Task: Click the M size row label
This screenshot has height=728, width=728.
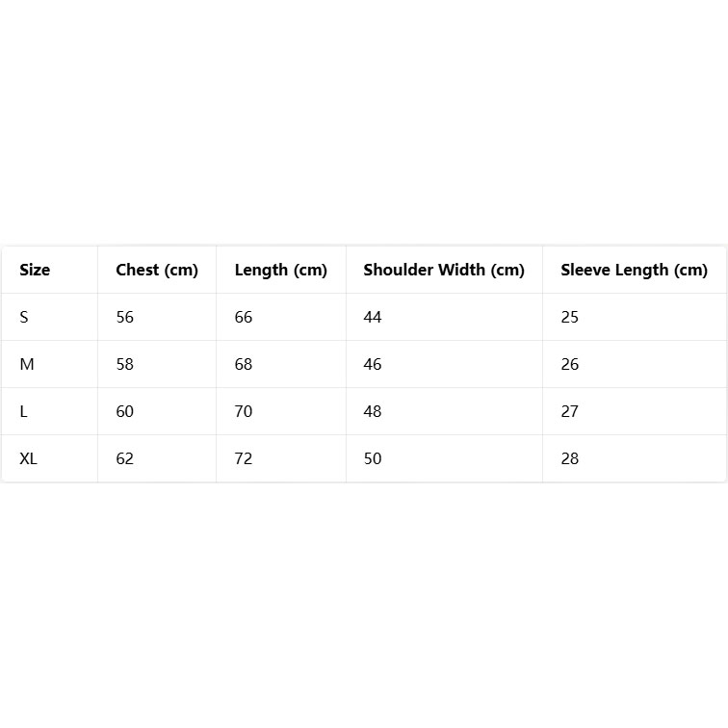Action: point(27,364)
